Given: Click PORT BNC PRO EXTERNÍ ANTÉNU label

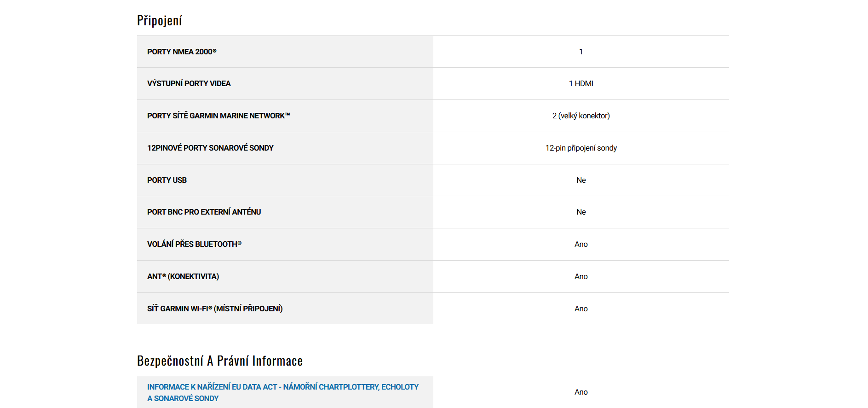Looking at the screenshot, I should 204,212.
